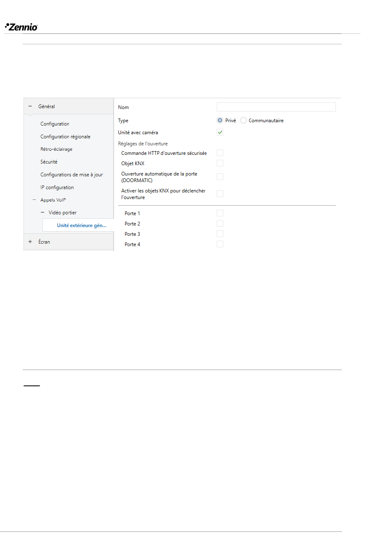Open Configuration régionale settings
Viewport: 392px width, 555px height.
[65, 137]
